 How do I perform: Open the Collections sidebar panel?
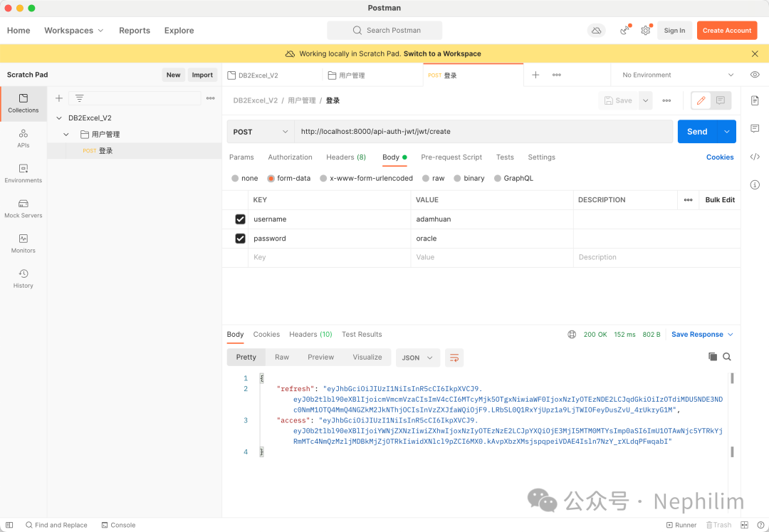click(x=23, y=104)
